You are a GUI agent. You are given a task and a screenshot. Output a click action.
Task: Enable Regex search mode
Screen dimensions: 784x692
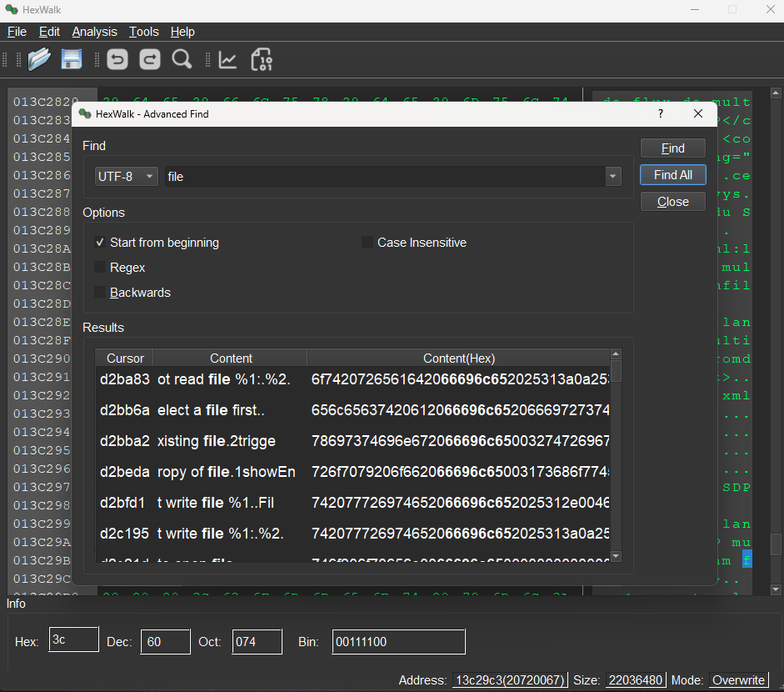[x=100, y=268]
